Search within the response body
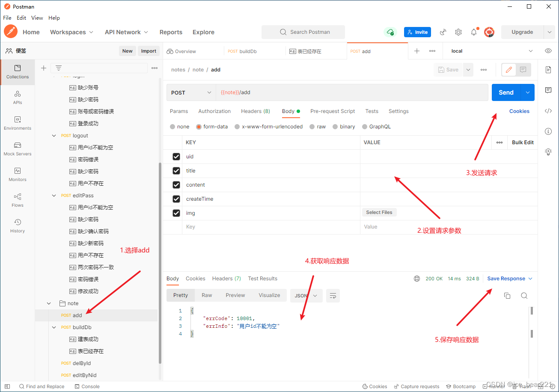Screen dimensions: 559x392 click(524, 296)
